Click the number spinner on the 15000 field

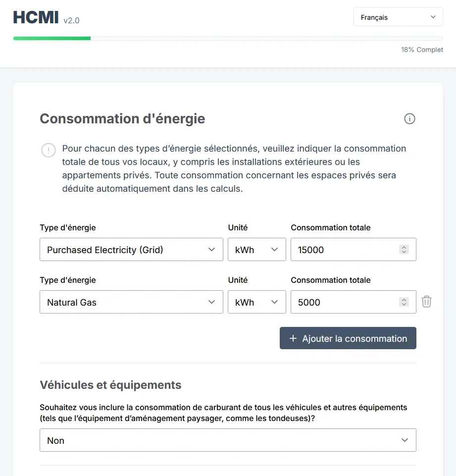click(x=404, y=250)
